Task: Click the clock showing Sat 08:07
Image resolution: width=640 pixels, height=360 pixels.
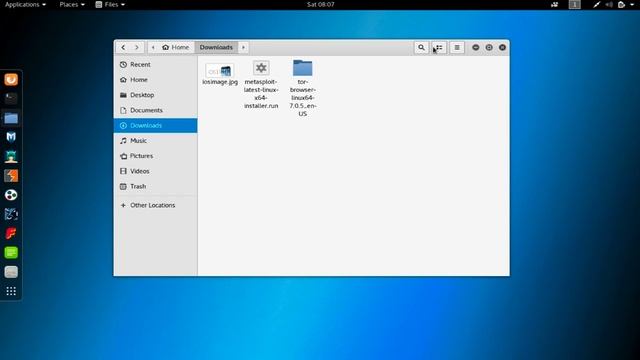Action: (x=320, y=4)
